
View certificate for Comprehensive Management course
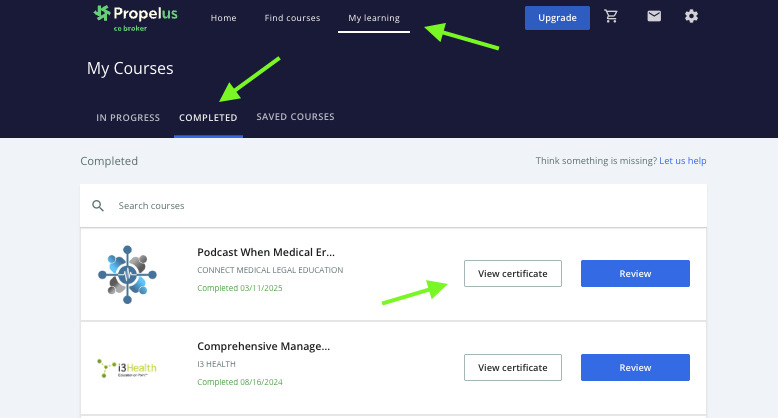point(512,367)
